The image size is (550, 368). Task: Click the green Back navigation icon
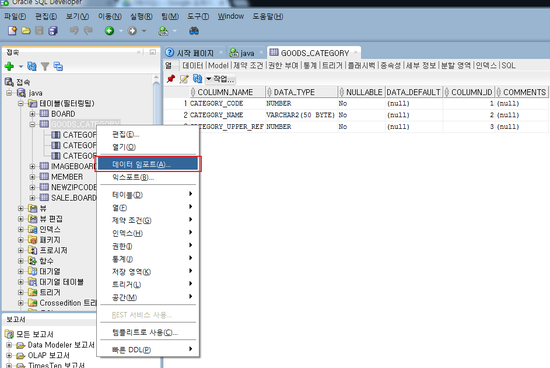109,31
